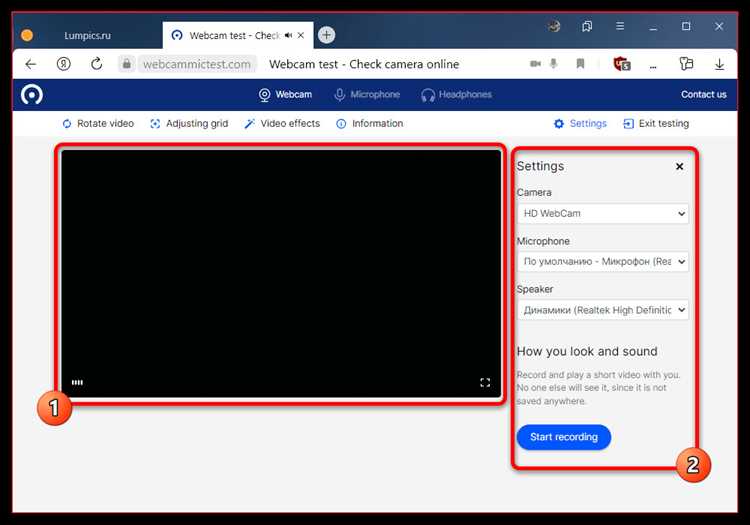Toggle the Settings gear panel
750x525 pixels.
pos(580,123)
